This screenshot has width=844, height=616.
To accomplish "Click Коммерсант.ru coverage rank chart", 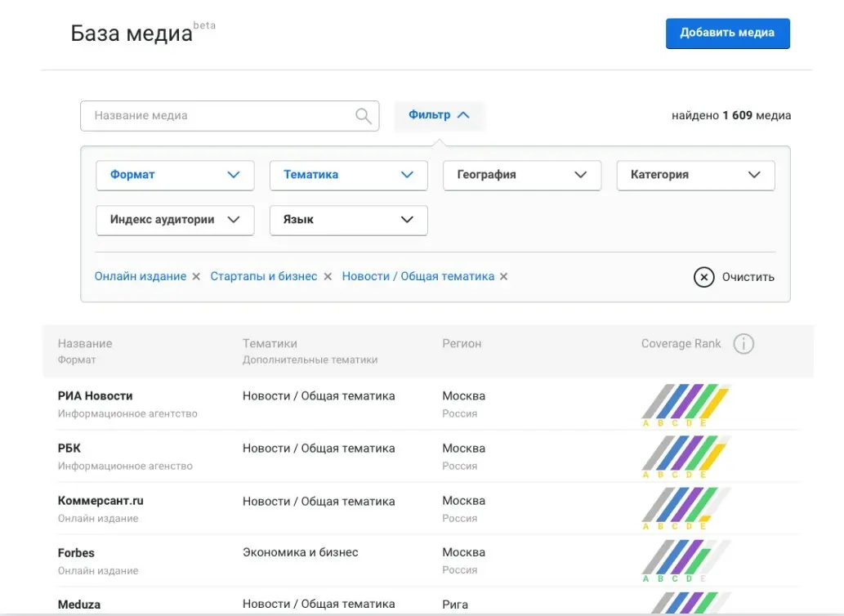I will click(686, 509).
